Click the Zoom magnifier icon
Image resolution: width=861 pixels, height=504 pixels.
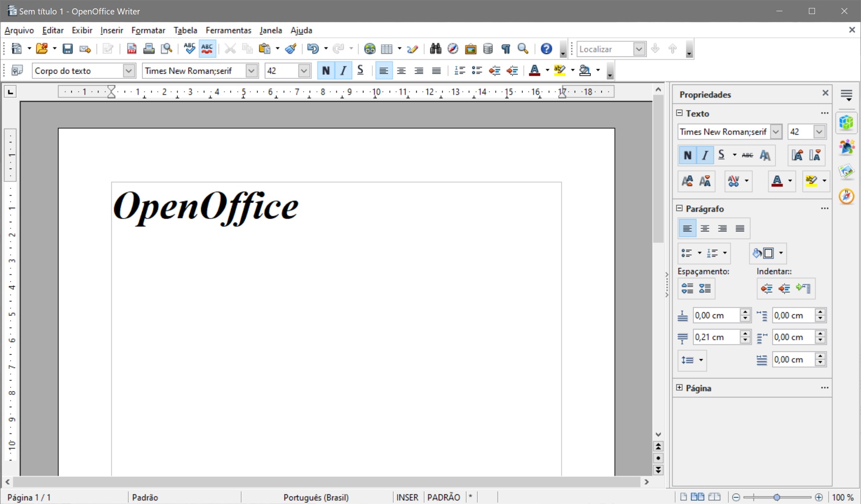523,49
